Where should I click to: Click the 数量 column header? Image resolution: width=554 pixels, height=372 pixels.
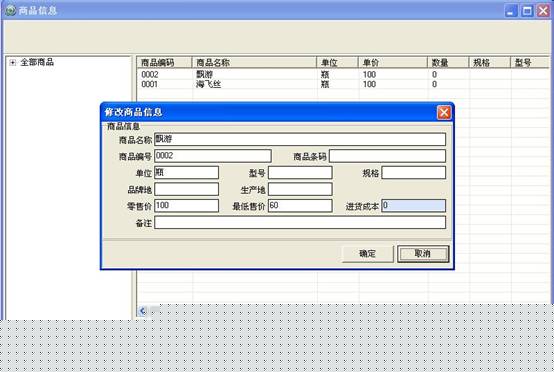448,63
